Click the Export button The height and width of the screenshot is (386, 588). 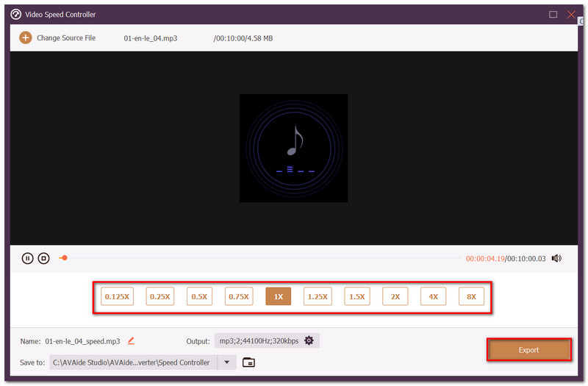tap(528, 350)
